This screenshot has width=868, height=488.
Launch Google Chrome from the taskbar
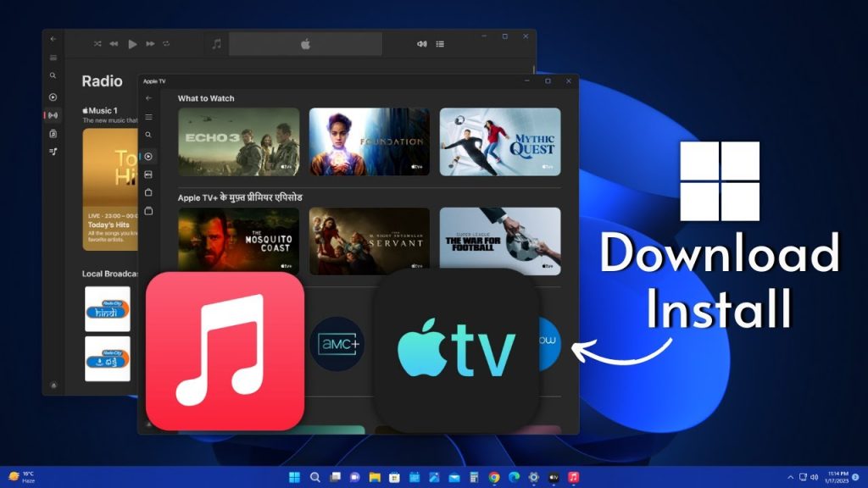(x=494, y=477)
